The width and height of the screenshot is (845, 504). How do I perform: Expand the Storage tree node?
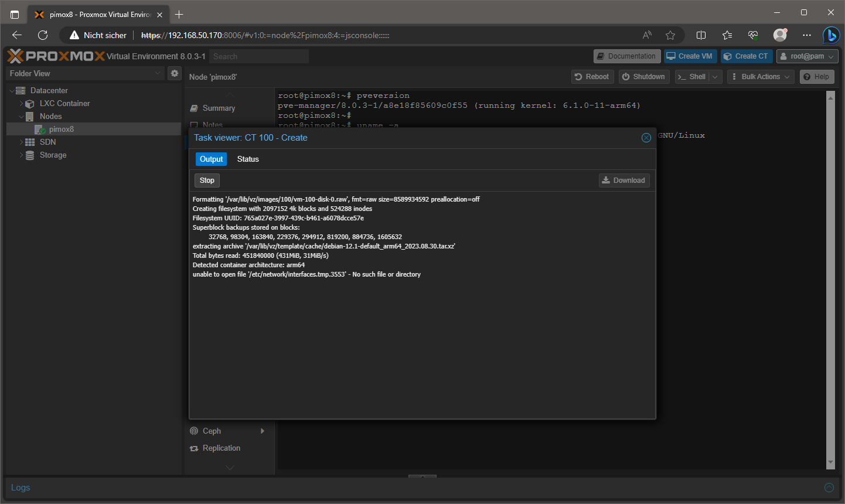point(21,155)
